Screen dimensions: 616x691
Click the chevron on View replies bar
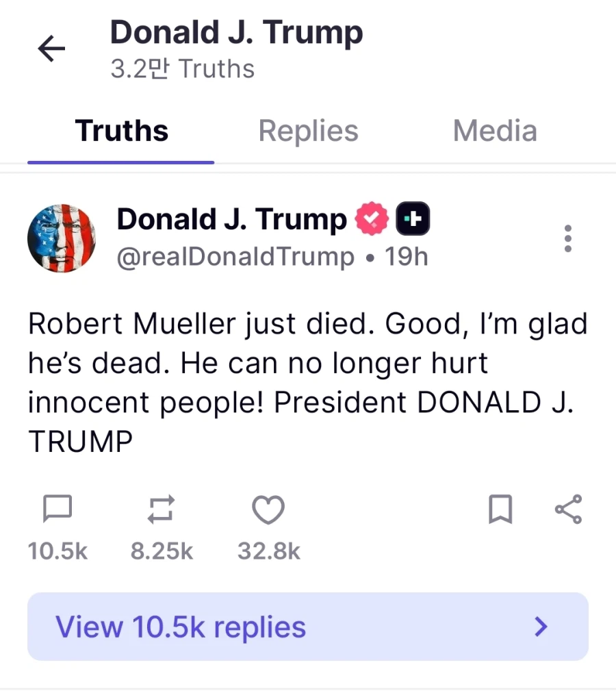coord(541,626)
